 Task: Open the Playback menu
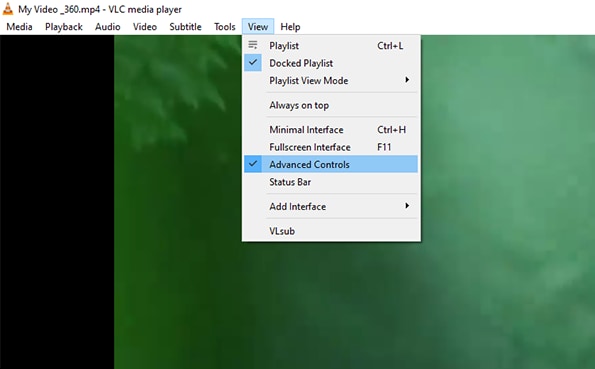(64, 27)
